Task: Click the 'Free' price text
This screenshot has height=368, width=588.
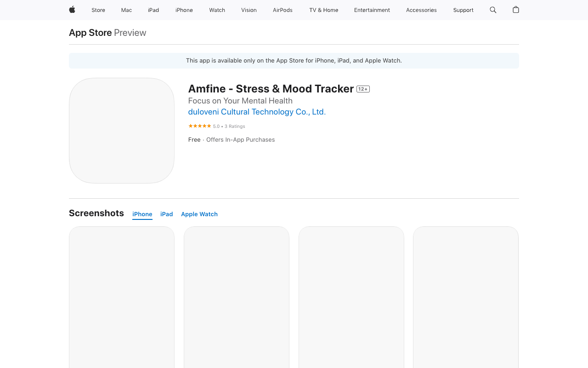Action: pyautogui.click(x=194, y=140)
